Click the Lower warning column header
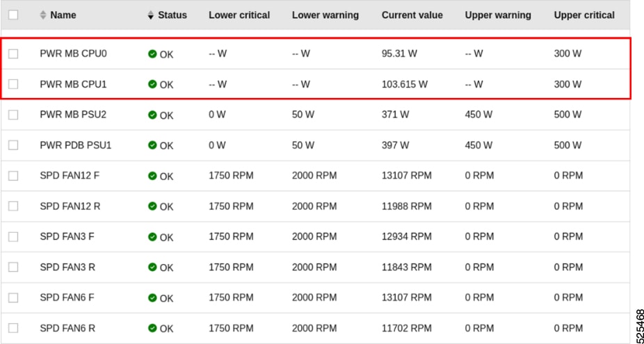Screen dimensions: 644x344 point(325,15)
